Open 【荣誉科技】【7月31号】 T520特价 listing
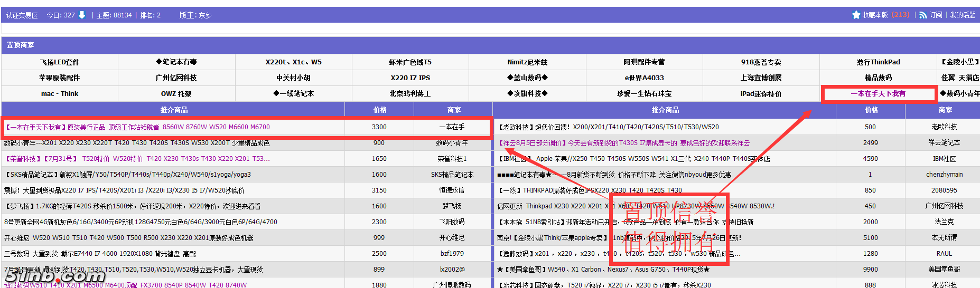The image size is (980, 288). 137,159
